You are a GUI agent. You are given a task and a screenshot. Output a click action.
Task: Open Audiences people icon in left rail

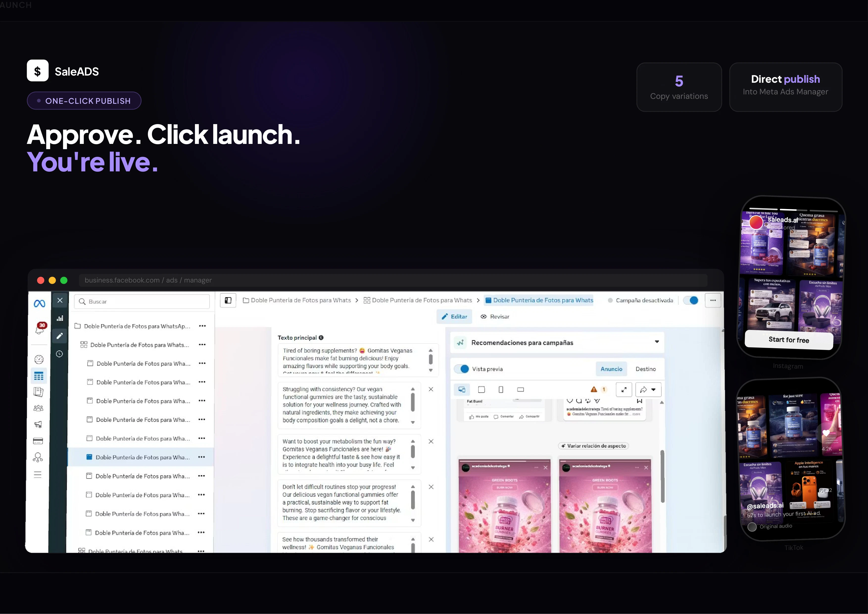[x=38, y=408]
